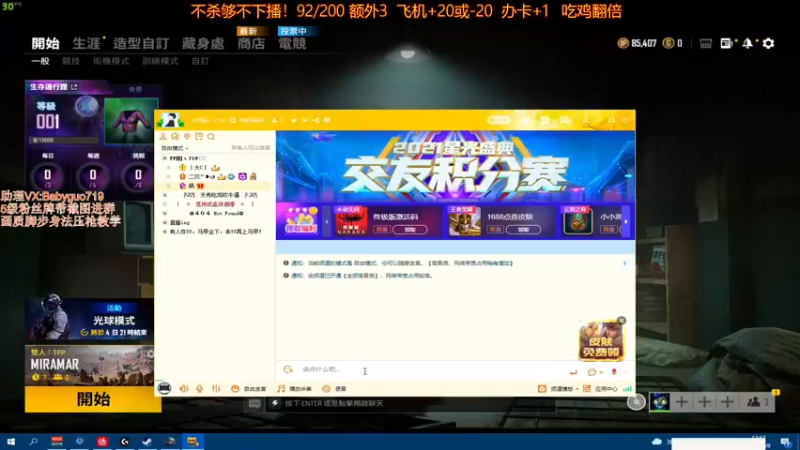Open the 生涯 career tab
This screenshot has height=450, width=800.
(86, 43)
